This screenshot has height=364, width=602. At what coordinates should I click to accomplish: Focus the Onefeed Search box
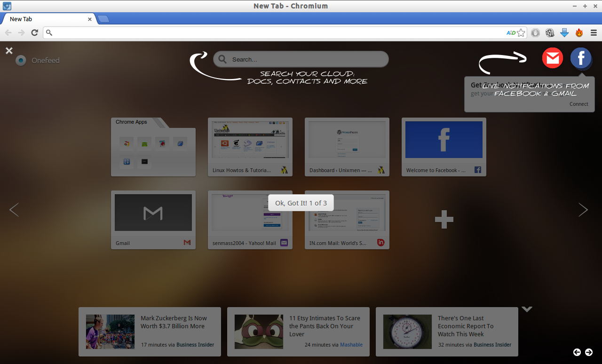[301, 59]
